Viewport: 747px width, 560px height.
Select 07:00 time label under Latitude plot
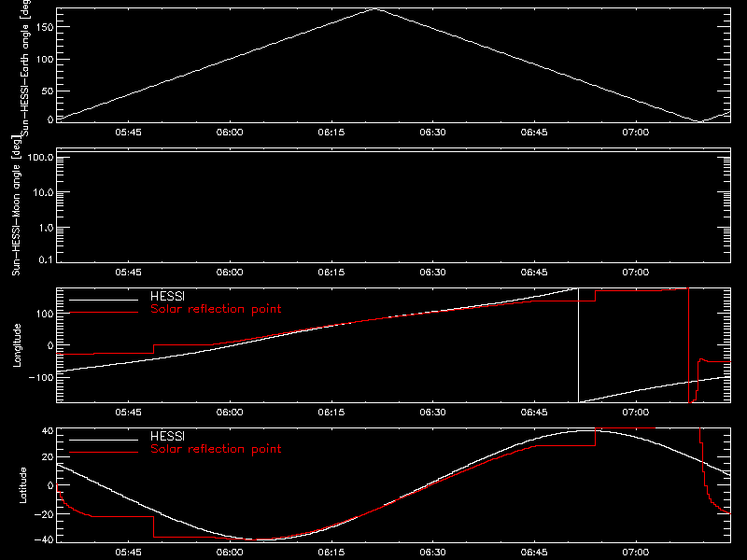[636, 553]
